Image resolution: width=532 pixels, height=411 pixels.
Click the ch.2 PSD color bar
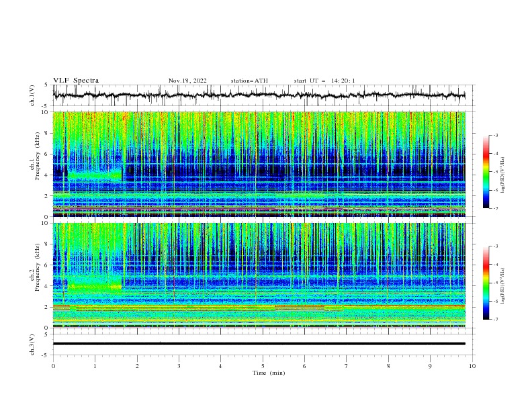pos(486,283)
